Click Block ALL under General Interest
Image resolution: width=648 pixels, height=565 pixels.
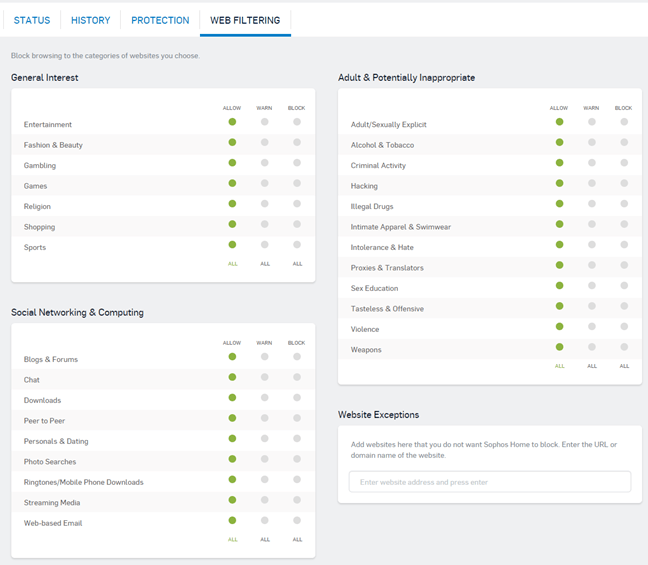[x=297, y=264]
